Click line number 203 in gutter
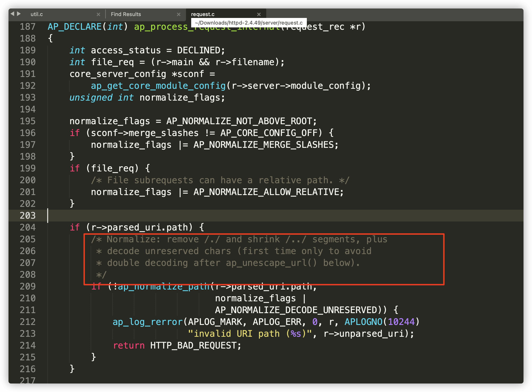The width and height of the screenshot is (532, 392). pyautogui.click(x=28, y=215)
